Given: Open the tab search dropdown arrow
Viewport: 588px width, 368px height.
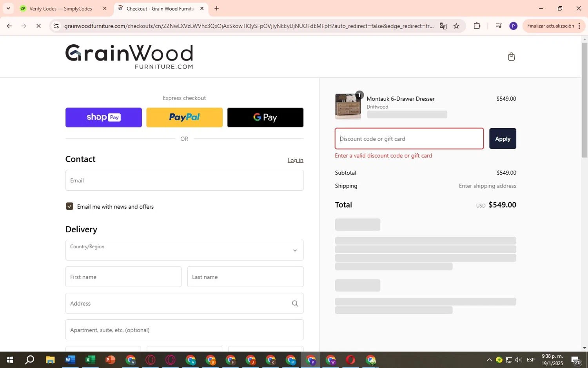Looking at the screenshot, I should 8,8.
